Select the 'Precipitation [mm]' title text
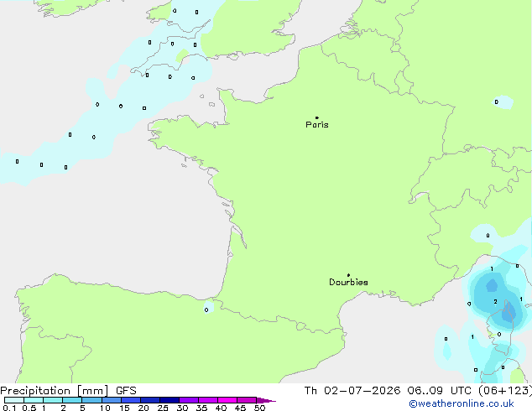The width and height of the screenshot is (532, 411). (55, 391)
